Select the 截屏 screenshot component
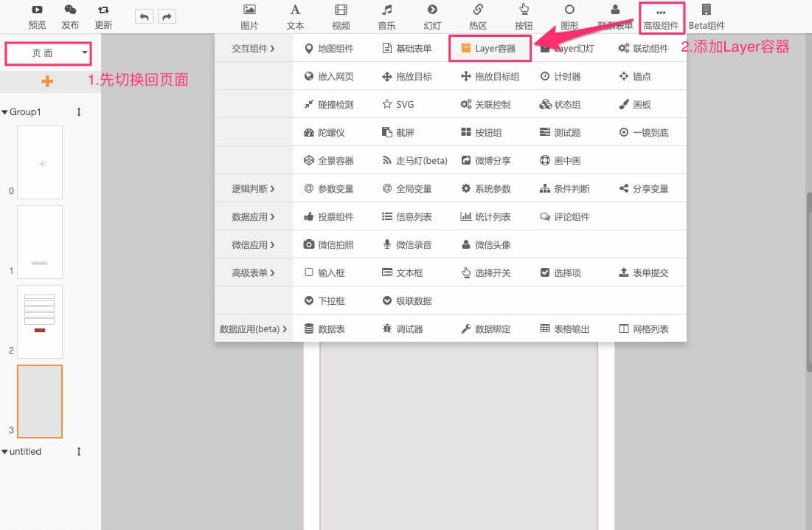The height and width of the screenshot is (530, 812). click(398, 133)
